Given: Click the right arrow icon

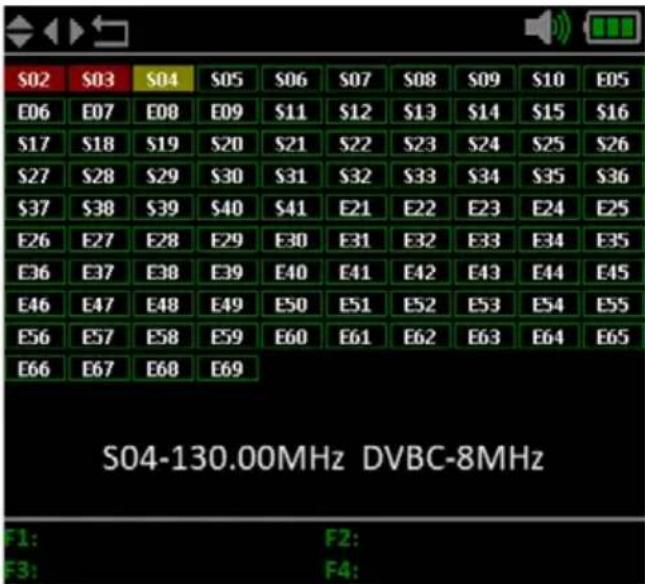Looking at the screenshot, I should point(77,31).
